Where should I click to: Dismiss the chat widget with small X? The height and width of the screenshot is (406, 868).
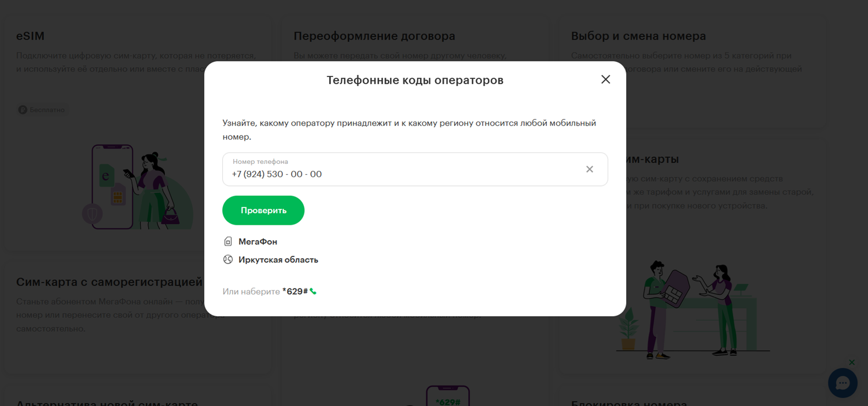click(x=852, y=363)
